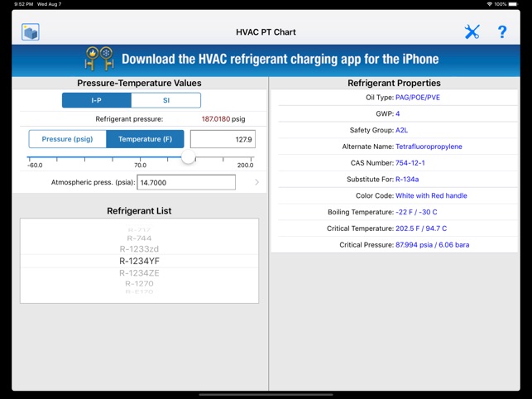The height and width of the screenshot is (399, 532).
Task: Click the slider's 200.0 maximum label
Action: pyautogui.click(x=245, y=166)
